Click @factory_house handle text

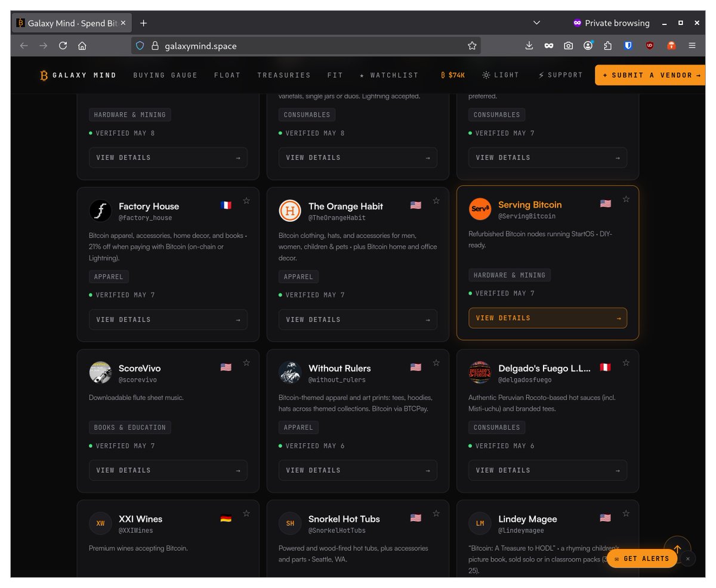[145, 218]
